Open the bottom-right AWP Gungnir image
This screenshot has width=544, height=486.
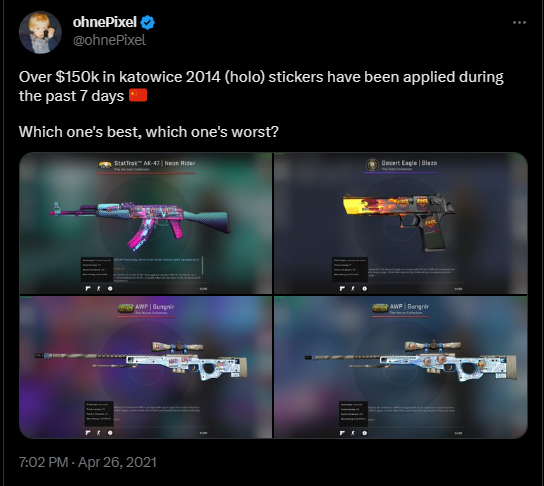click(x=401, y=367)
